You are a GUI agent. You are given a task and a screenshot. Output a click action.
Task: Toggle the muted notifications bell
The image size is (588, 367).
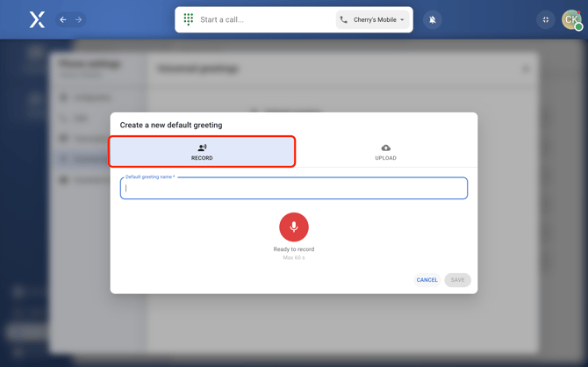click(x=433, y=19)
